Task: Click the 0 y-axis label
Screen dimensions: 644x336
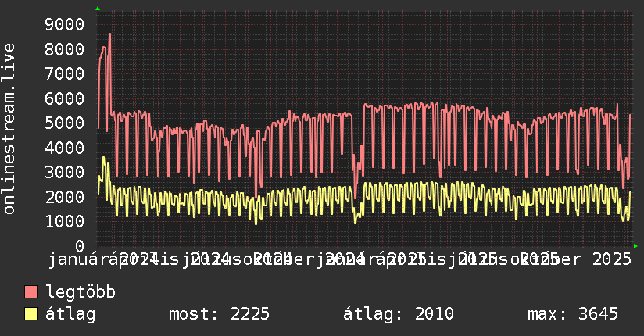Action: (80, 246)
